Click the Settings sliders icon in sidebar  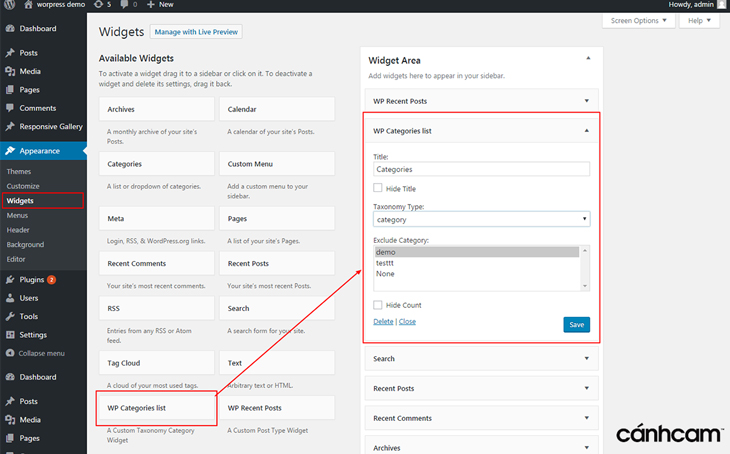click(10, 335)
